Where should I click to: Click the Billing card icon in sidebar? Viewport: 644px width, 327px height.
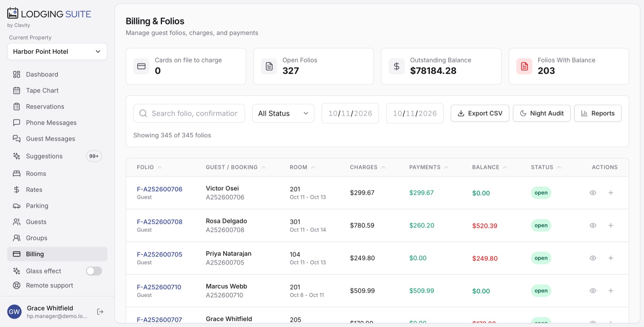(x=17, y=254)
